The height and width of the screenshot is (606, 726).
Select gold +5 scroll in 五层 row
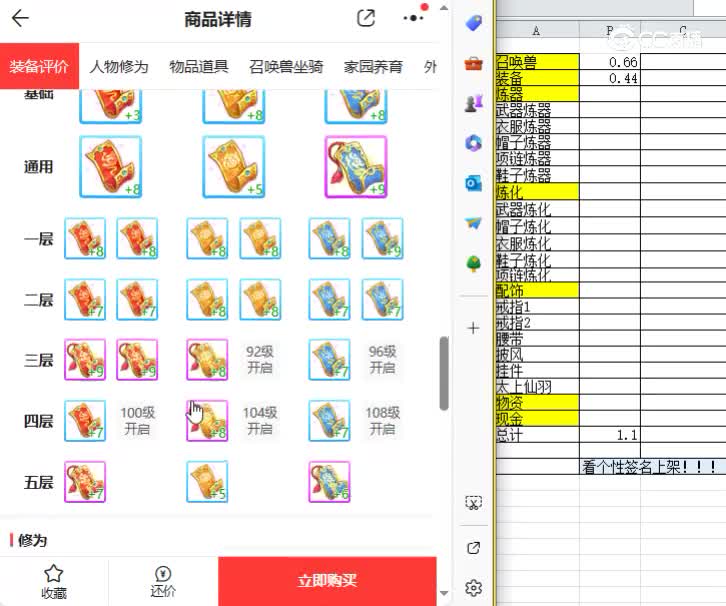(x=207, y=482)
